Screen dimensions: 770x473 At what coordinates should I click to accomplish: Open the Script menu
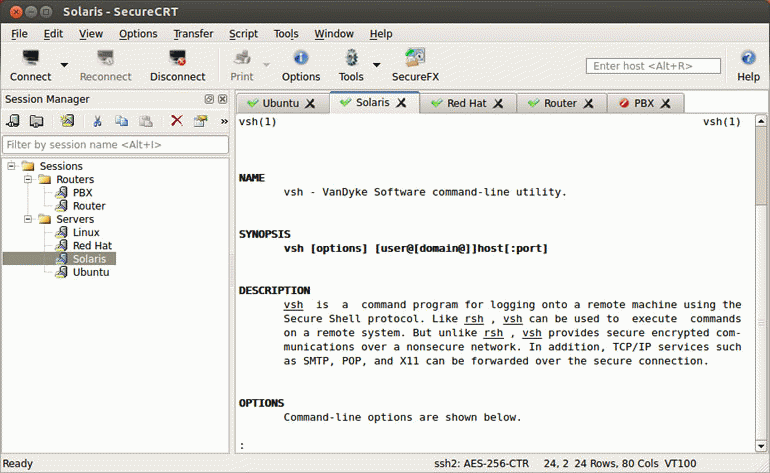243,34
